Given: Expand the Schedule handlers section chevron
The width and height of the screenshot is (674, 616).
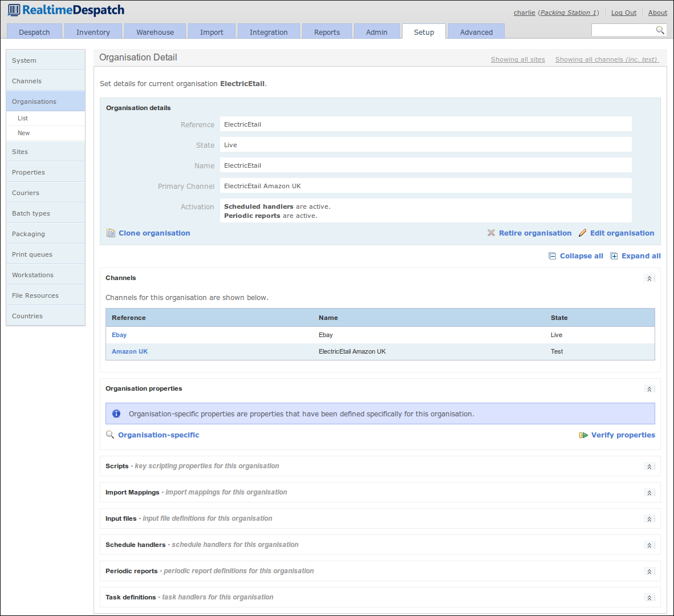Looking at the screenshot, I should point(649,545).
